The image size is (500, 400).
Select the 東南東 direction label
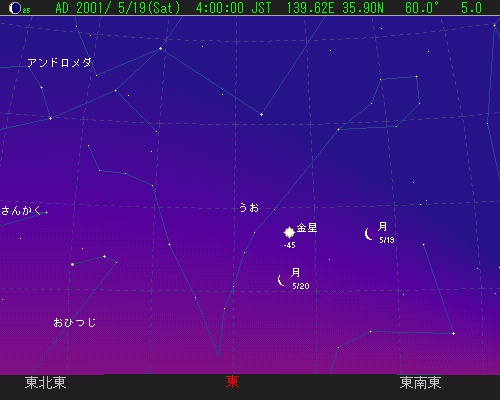pos(420,383)
